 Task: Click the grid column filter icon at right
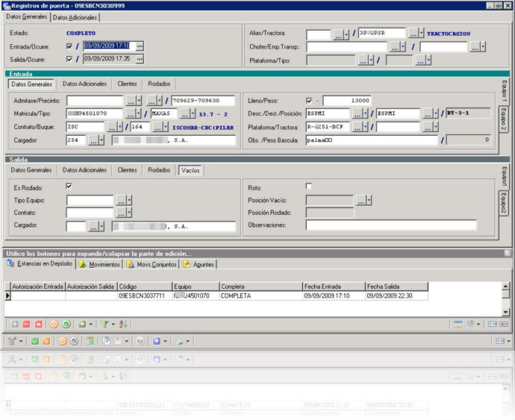tap(458, 325)
